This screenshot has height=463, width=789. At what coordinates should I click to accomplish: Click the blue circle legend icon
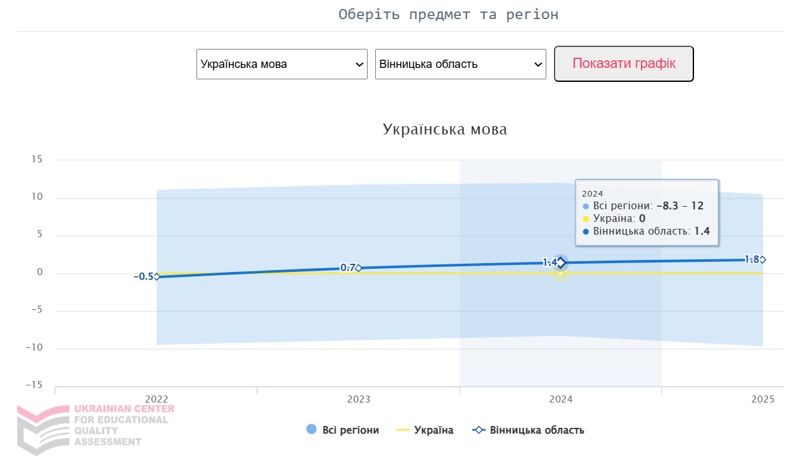312,430
